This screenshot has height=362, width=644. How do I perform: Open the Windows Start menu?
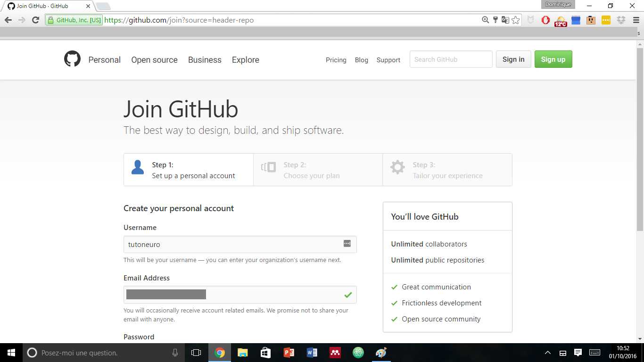tap(11, 353)
